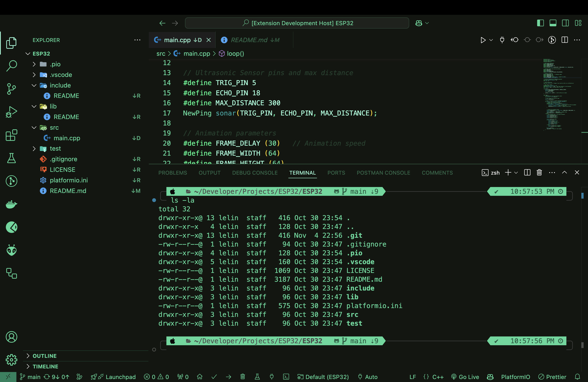Click the PlatformIO Upload arrow in status bar
The image size is (588, 382).
coord(229,377)
